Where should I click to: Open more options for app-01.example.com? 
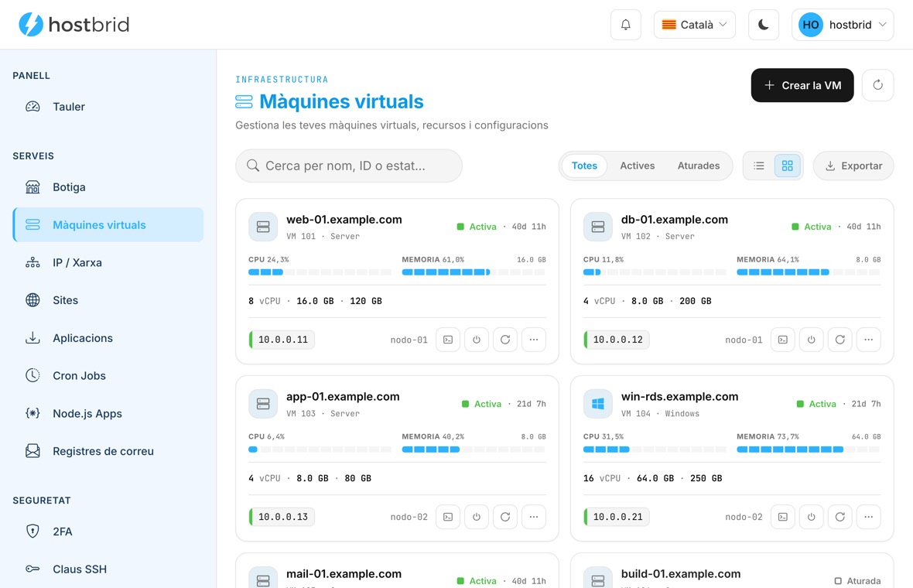tap(533, 516)
